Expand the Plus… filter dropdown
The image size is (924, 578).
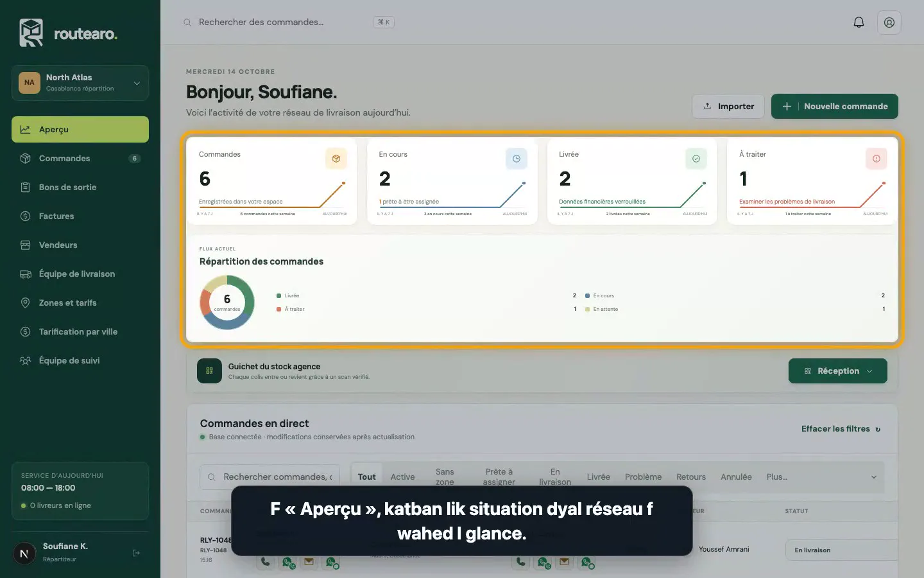(x=821, y=477)
